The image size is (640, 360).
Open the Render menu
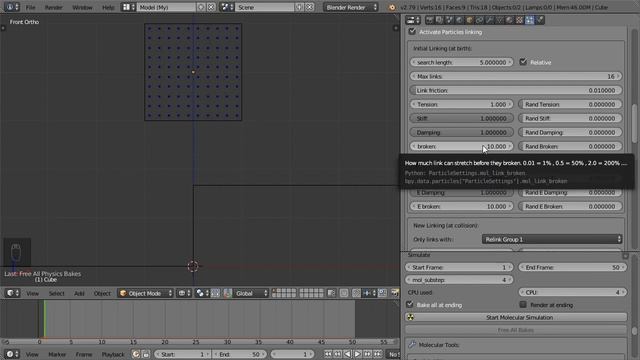coord(53,7)
